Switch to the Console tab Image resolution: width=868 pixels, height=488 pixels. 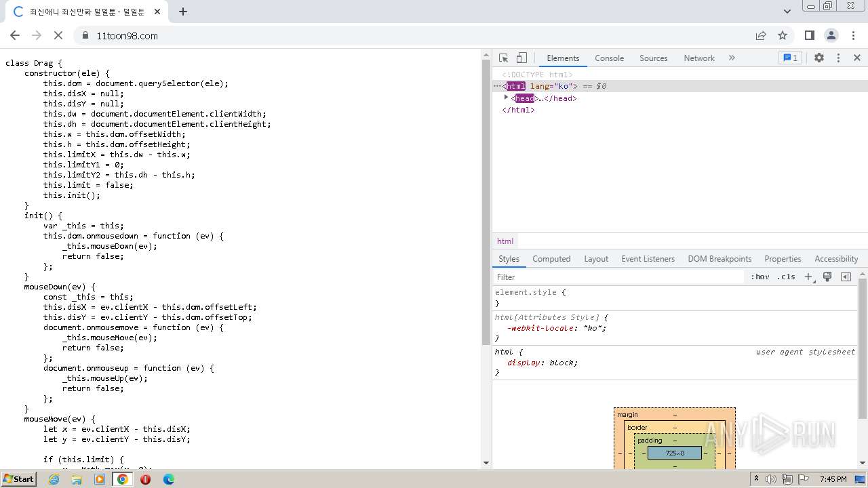609,58
